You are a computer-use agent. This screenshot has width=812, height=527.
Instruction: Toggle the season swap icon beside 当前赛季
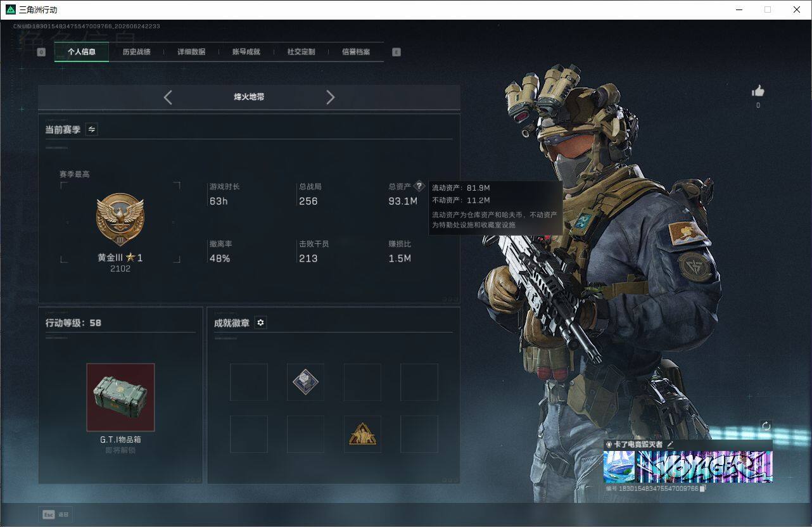click(92, 129)
